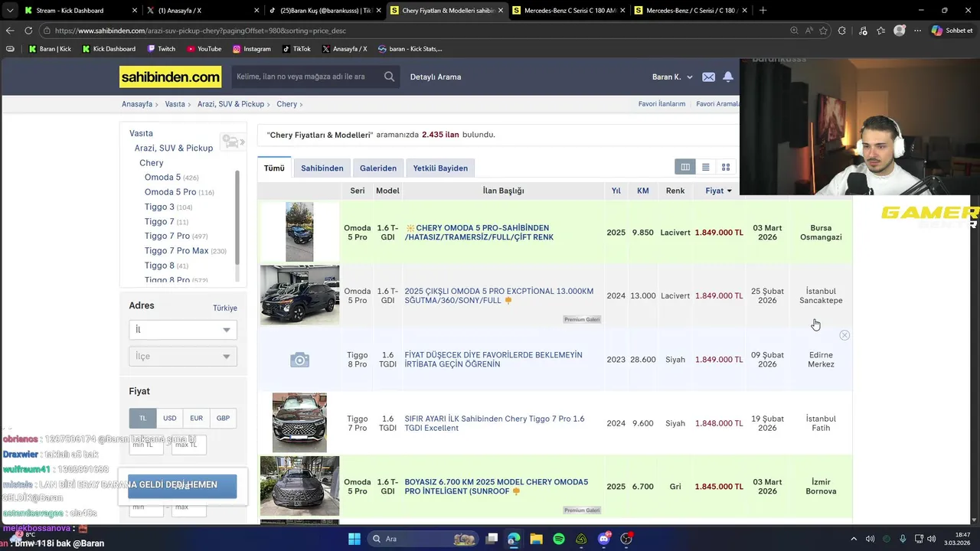The image size is (980, 551).
Task: Click Anasayfa breadcrumb link
Action: click(137, 104)
